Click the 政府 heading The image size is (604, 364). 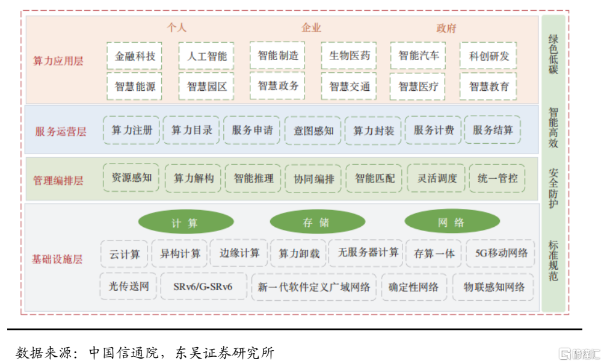(446, 28)
